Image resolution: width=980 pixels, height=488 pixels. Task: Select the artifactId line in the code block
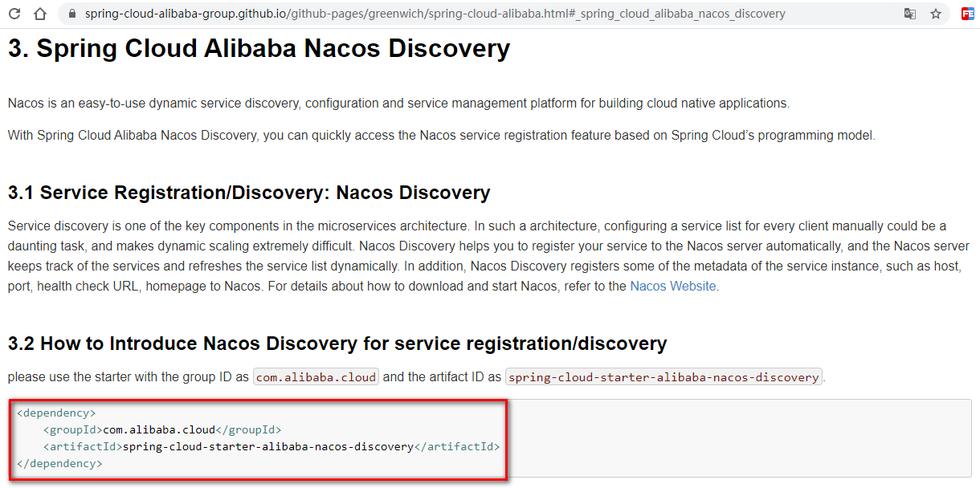click(272, 446)
